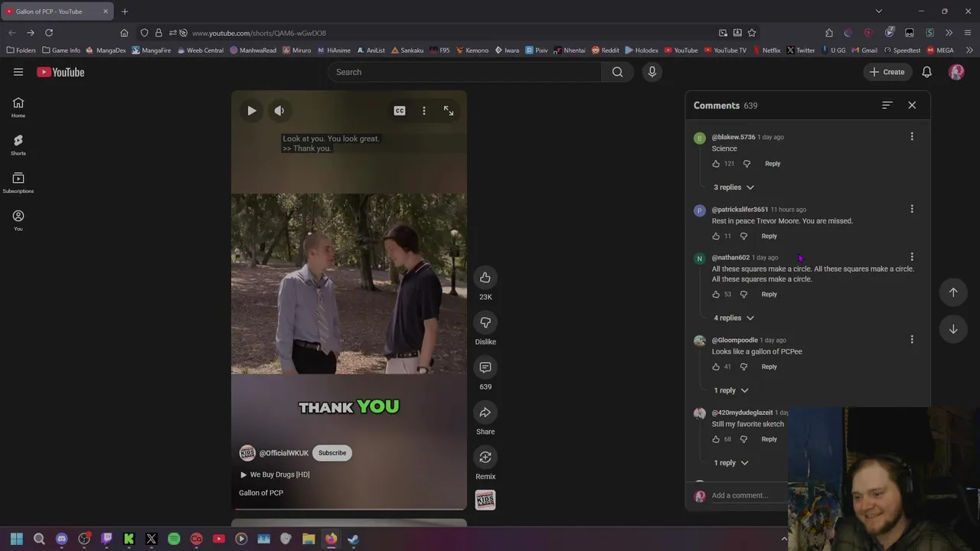Open the MangaDex bookmark

click(x=106, y=51)
